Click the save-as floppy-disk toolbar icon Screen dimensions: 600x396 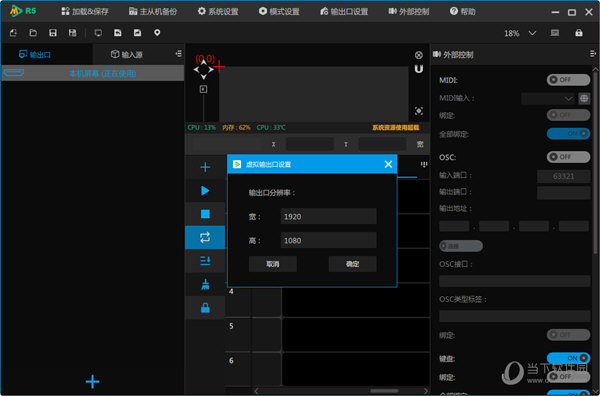pos(72,33)
